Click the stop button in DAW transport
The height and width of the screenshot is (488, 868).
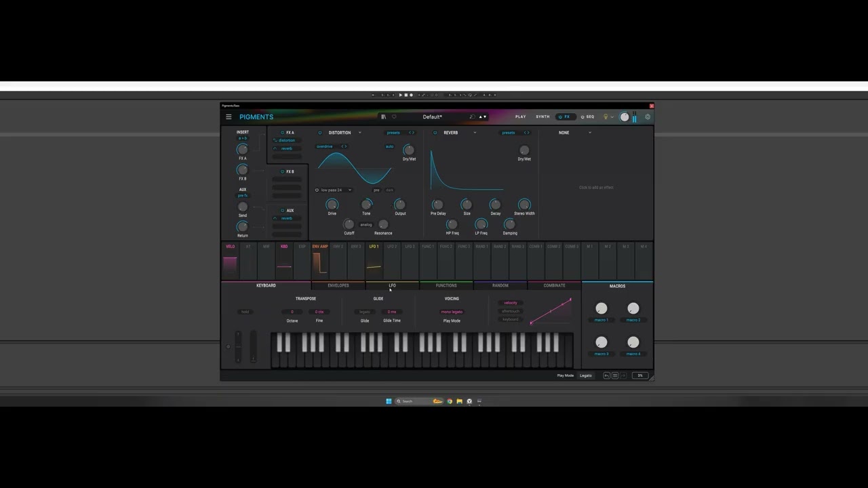tap(406, 95)
